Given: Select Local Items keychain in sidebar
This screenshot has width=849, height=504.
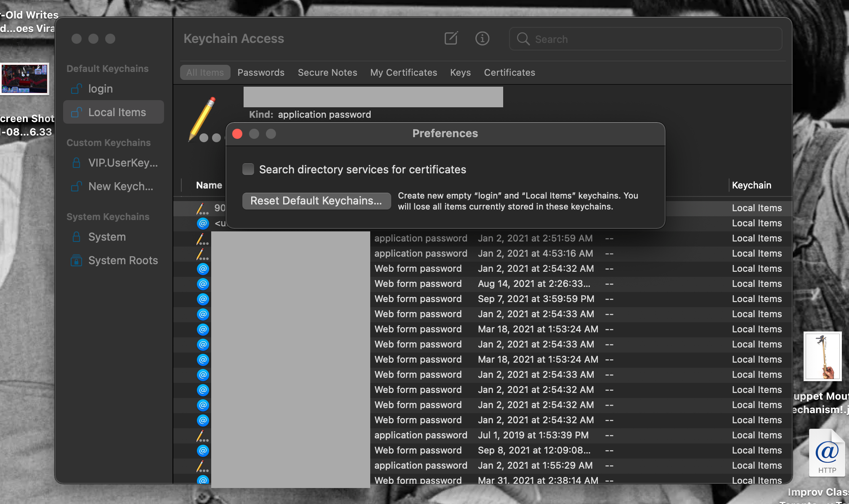Looking at the screenshot, I should tap(117, 112).
